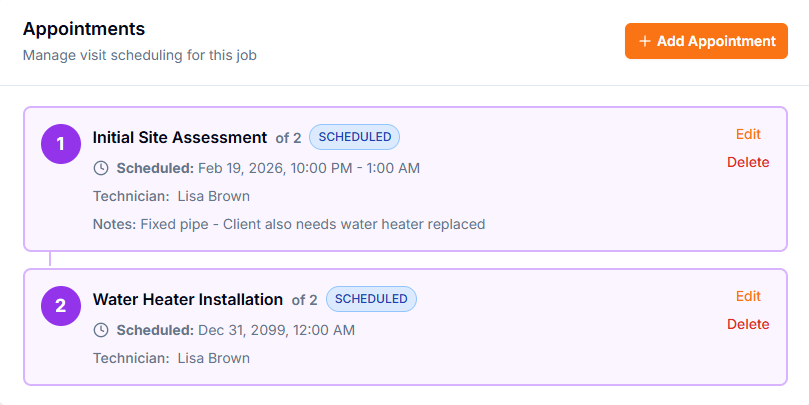Click SCHEDULED badge on Initial Site Assessment
The width and height of the screenshot is (809, 405).
click(x=354, y=137)
